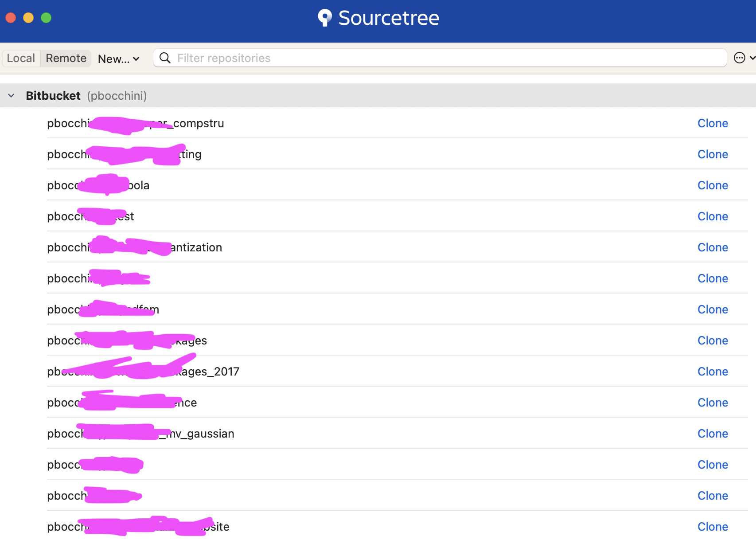Screen dimensions: 756x540
Task: Clone the repository ending in dfem
Action: pos(713,309)
